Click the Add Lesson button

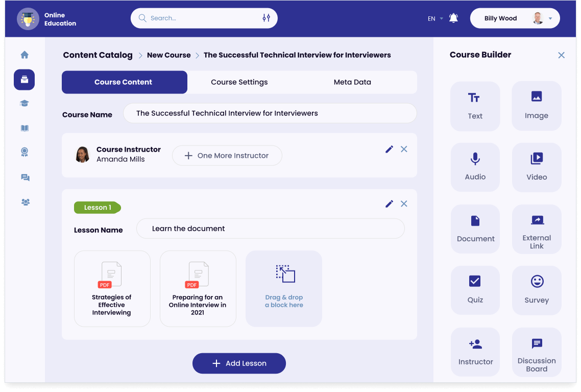239,363
